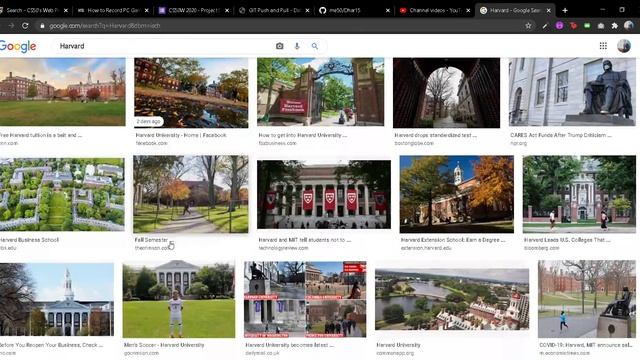This screenshot has height=360, width=640.
Task: Open the Harvard Extension School autumn image
Action: [457, 194]
